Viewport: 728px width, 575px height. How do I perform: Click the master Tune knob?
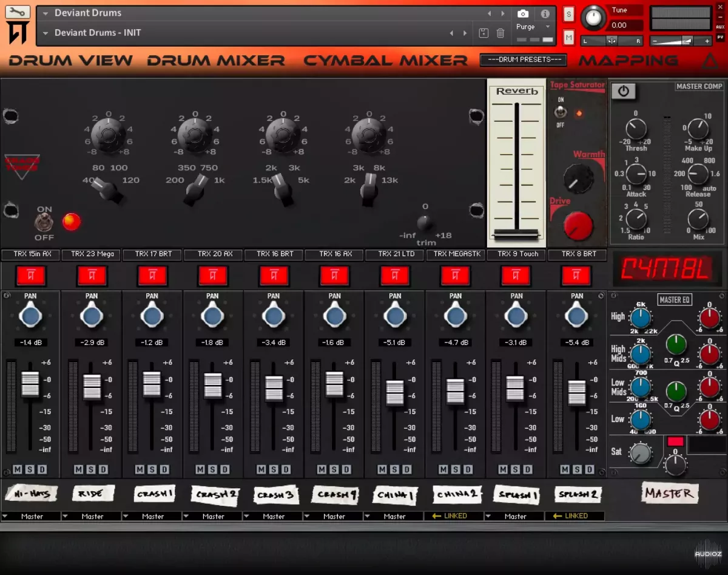click(x=593, y=18)
